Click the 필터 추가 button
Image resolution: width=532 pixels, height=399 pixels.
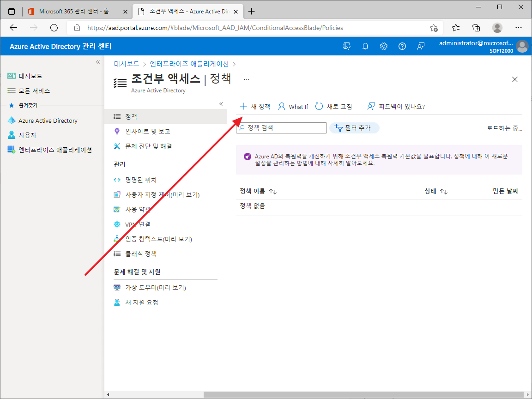click(354, 128)
